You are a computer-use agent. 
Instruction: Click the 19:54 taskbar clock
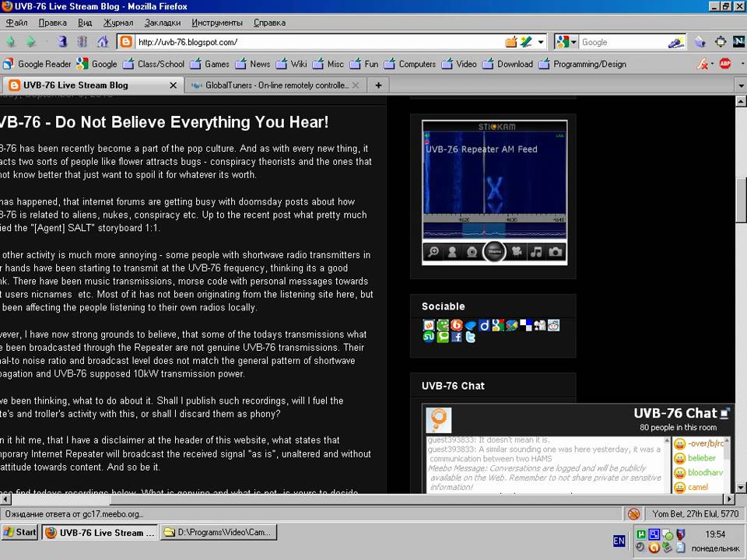click(x=715, y=534)
